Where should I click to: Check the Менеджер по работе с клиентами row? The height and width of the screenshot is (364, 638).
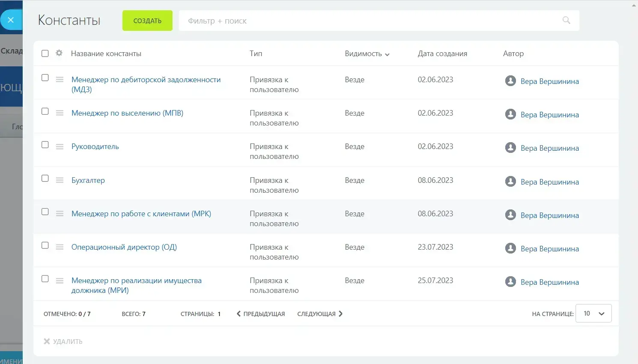(45, 212)
